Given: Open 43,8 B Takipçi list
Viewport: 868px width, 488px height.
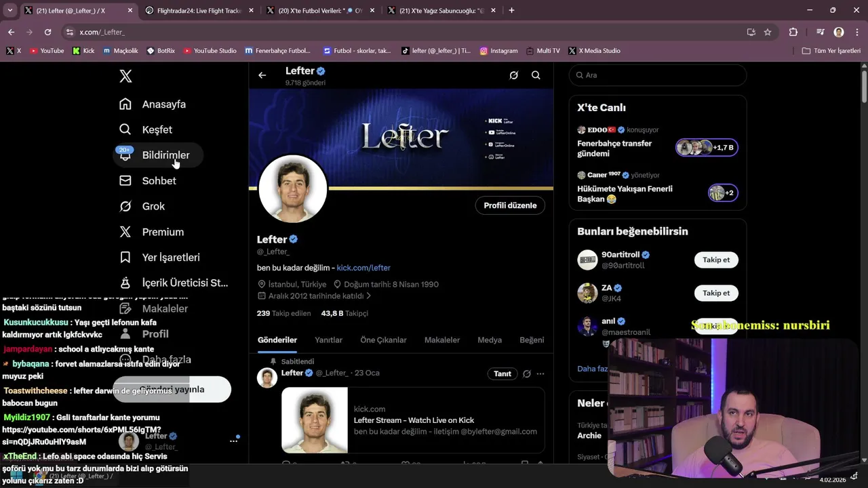Looking at the screenshot, I should coord(344,313).
